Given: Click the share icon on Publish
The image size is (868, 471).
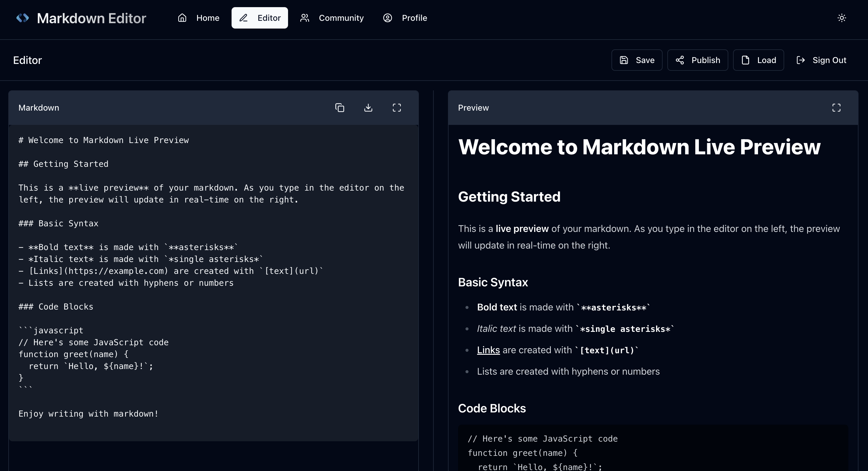Looking at the screenshot, I should point(680,60).
